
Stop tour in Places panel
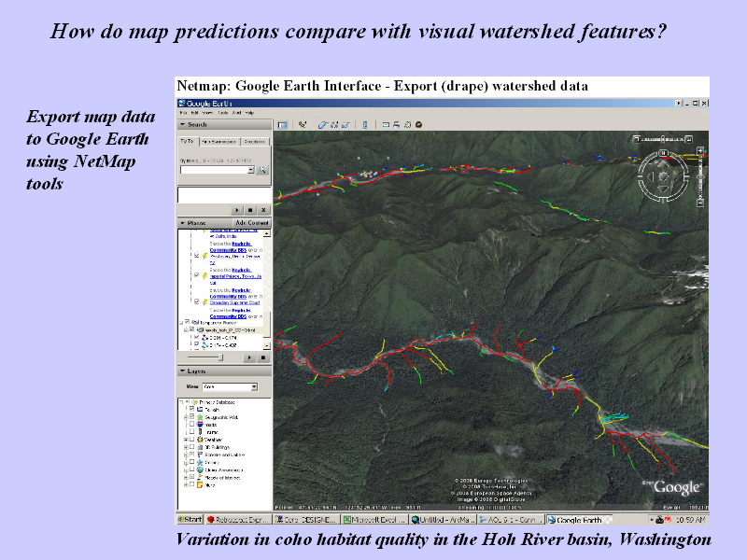263,357
